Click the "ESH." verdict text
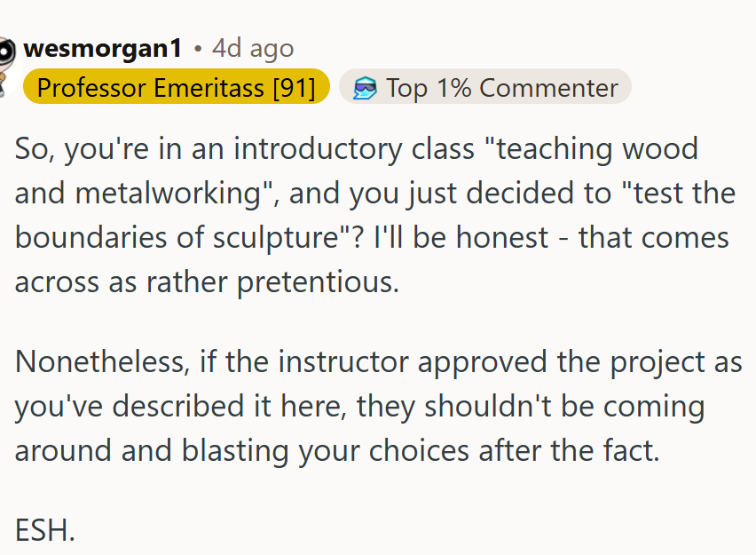Image resolution: width=756 pixels, height=555 pixels. click(x=45, y=530)
